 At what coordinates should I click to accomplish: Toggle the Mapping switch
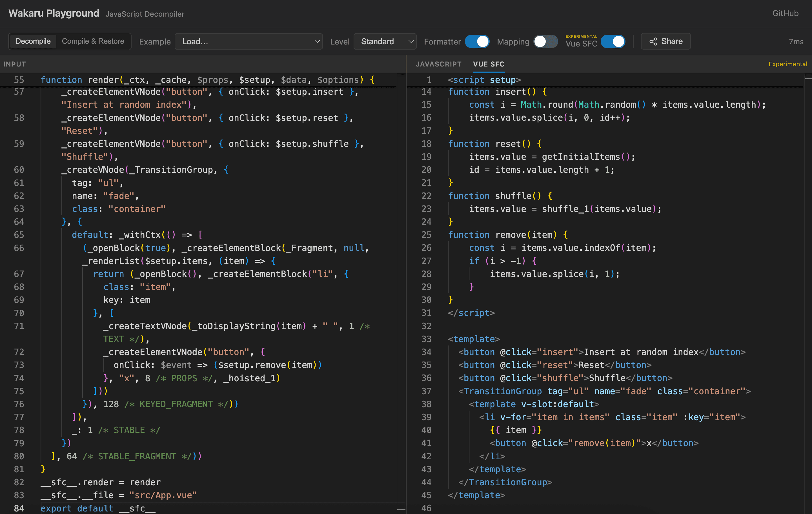[x=545, y=41]
